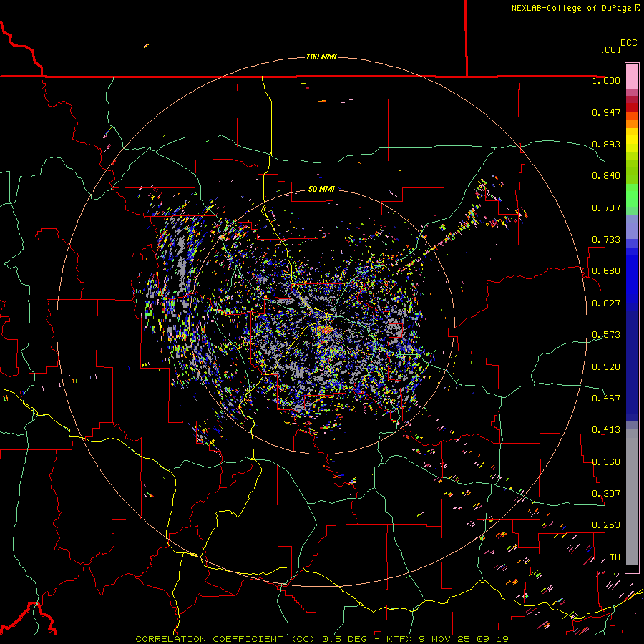
Task: Click the 50 NMI range ring label
Action: click(321, 189)
